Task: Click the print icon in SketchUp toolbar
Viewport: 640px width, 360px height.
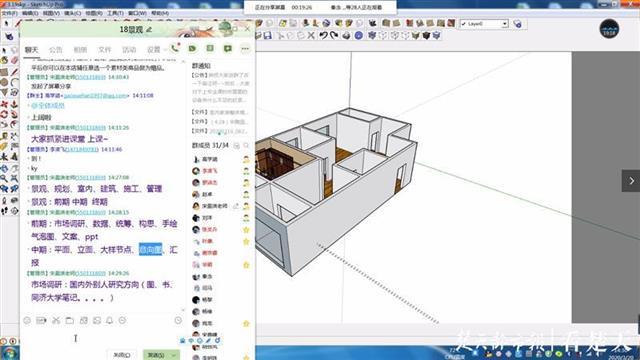Action: (x=346, y=36)
